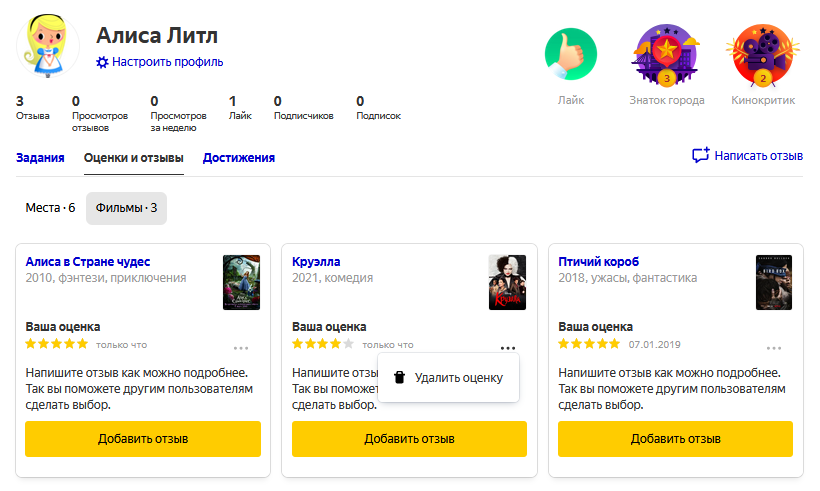Open the Знаток города achievement badge
820x491 pixels.
(x=666, y=55)
